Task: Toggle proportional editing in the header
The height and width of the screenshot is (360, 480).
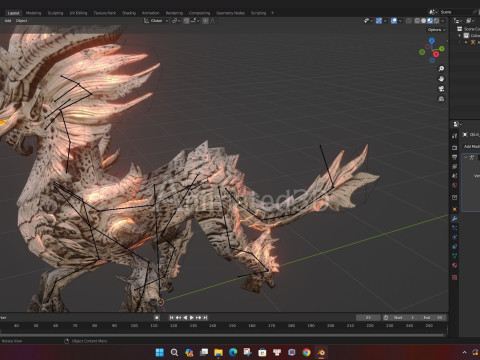Action: (205, 21)
